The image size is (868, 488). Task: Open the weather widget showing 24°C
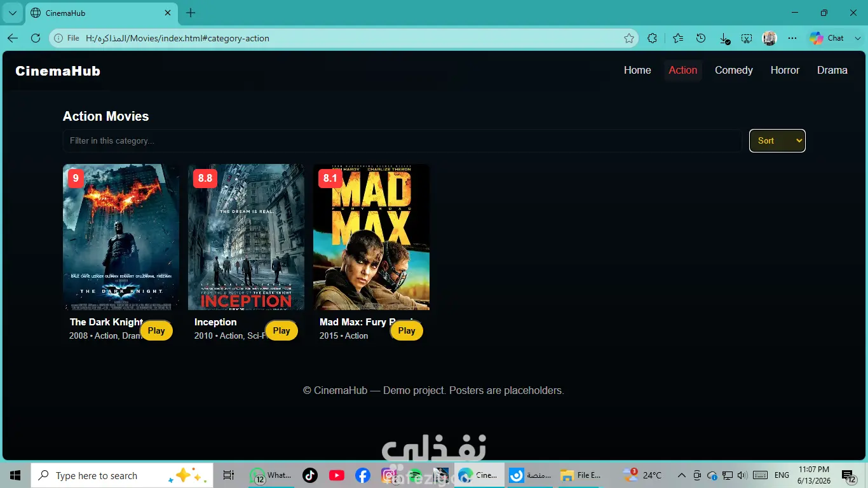(642, 475)
